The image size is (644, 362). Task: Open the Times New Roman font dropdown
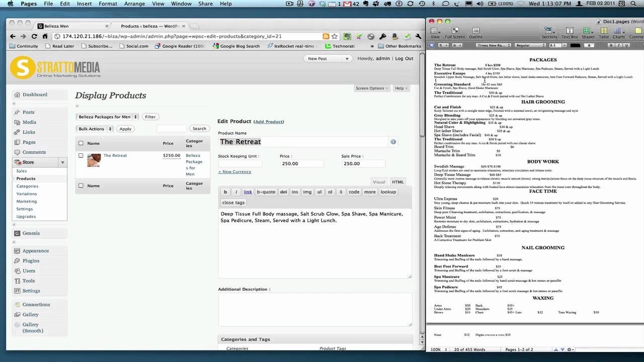(494, 45)
